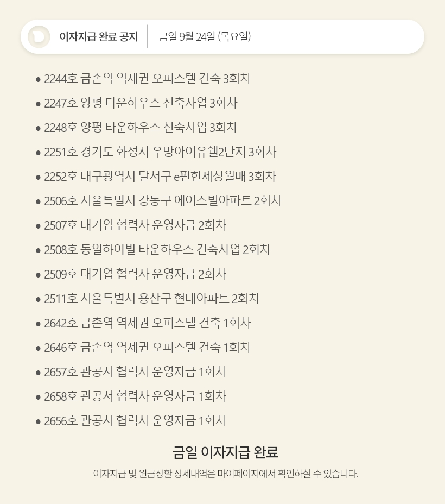The height and width of the screenshot is (504, 445).
Task: Click 2507호 대기업 협력사 운영자금 entry
Action: (x=135, y=225)
